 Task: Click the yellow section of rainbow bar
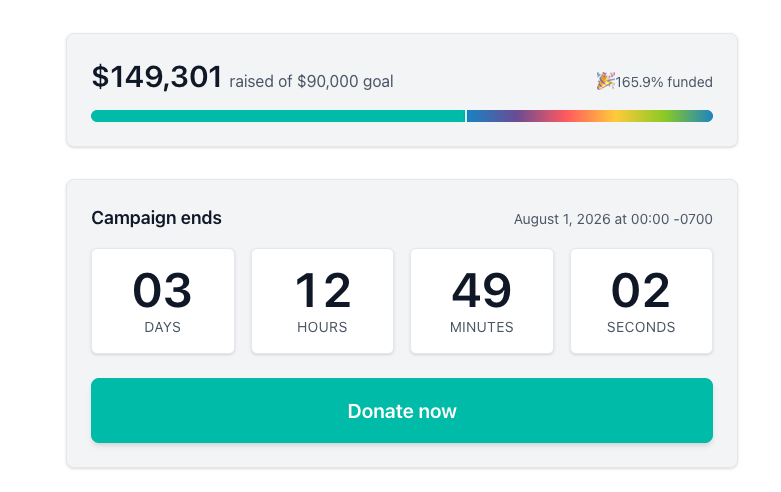tap(615, 116)
